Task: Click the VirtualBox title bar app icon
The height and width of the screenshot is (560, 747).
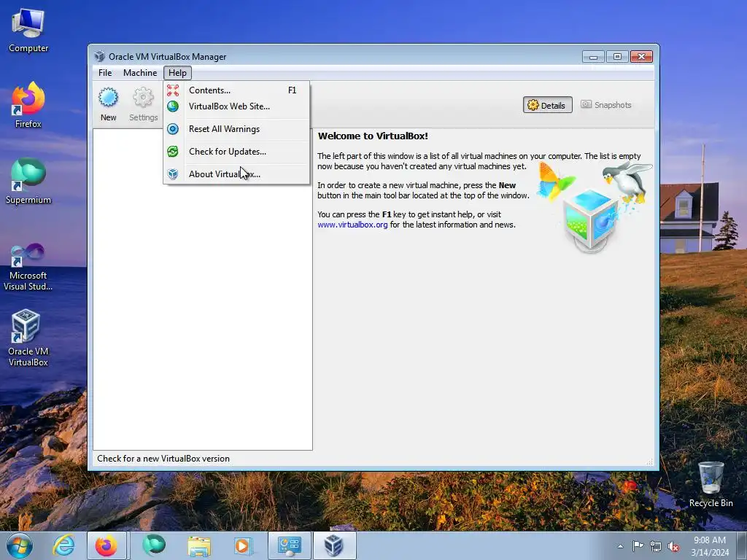Action: tap(99, 56)
